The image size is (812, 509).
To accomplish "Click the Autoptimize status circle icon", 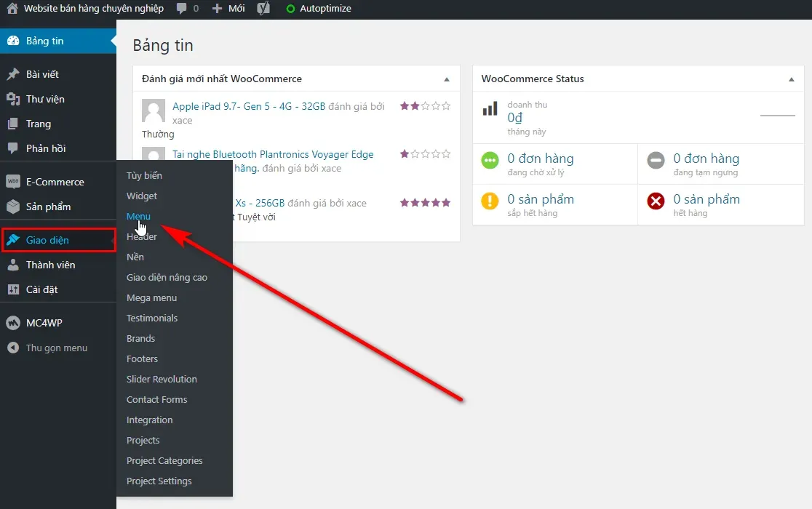I will click(x=290, y=9).
